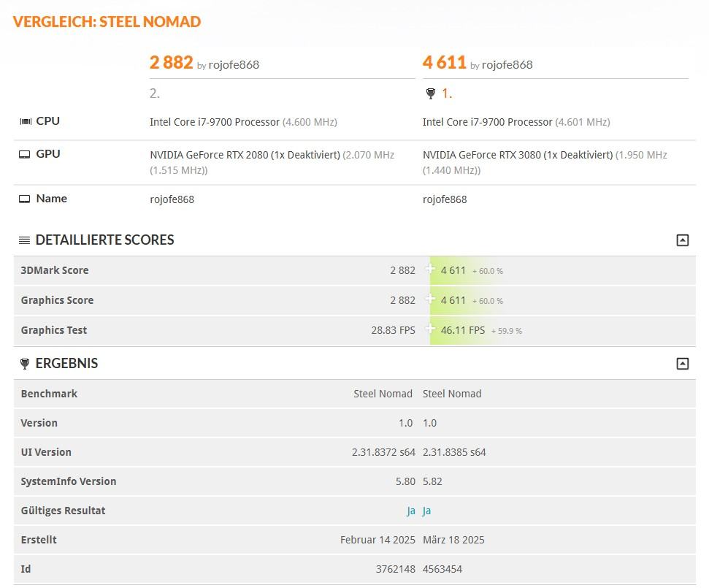
Task: Click the trophy icon beside rank 1
Action: tap(430, 93)
